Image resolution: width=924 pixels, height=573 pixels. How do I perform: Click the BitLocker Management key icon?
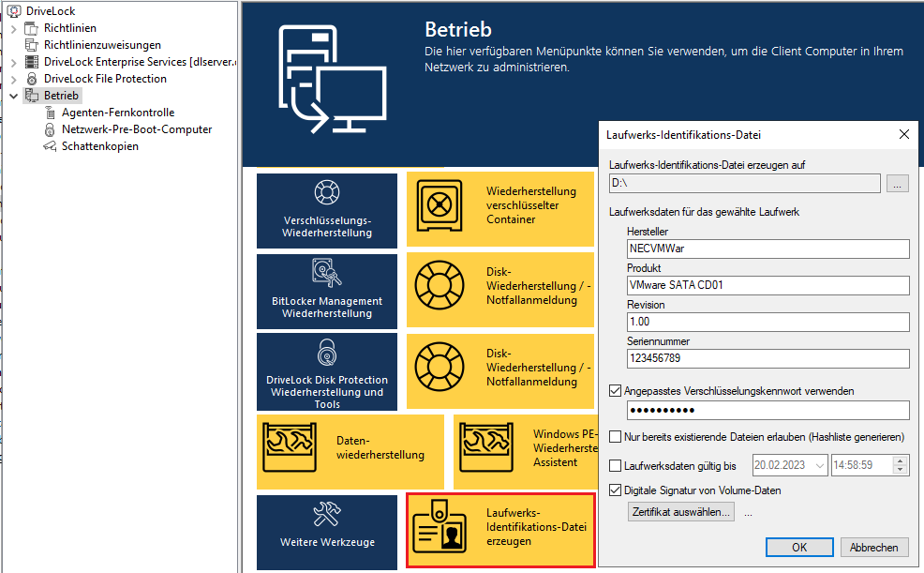(x=326, y=273)
